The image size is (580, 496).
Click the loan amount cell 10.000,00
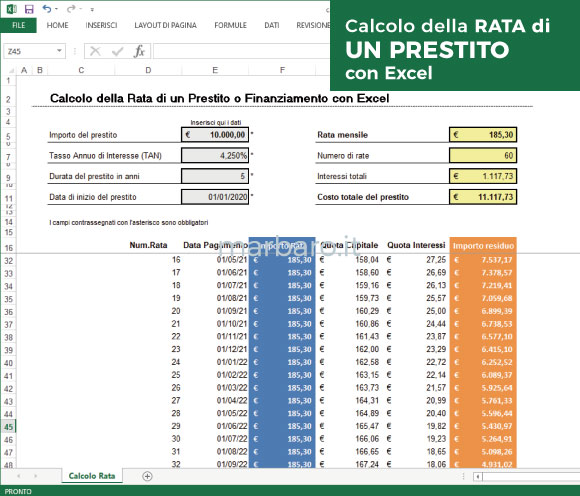pyautogui.click(x=215, y=135)
